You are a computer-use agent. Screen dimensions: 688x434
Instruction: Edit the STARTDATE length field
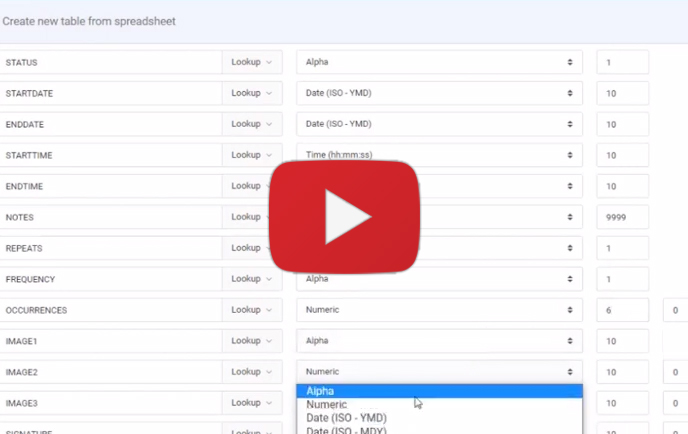(622, 93)
